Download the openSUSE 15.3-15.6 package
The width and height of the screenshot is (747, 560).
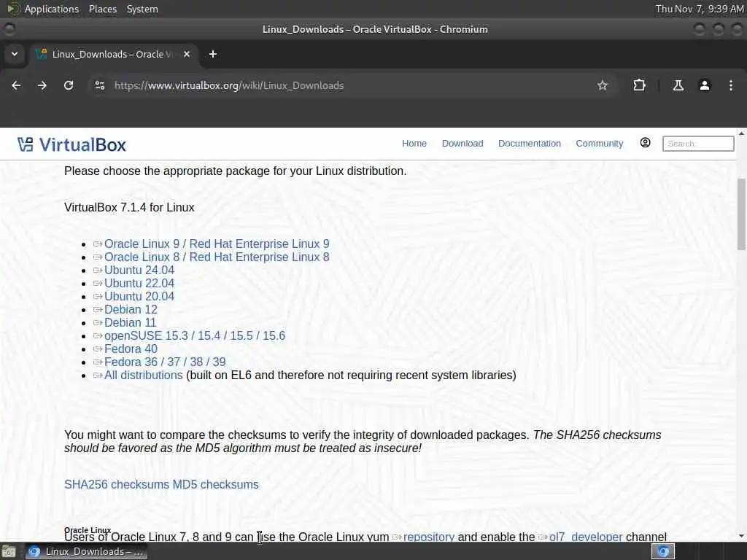tap(194, 335)
